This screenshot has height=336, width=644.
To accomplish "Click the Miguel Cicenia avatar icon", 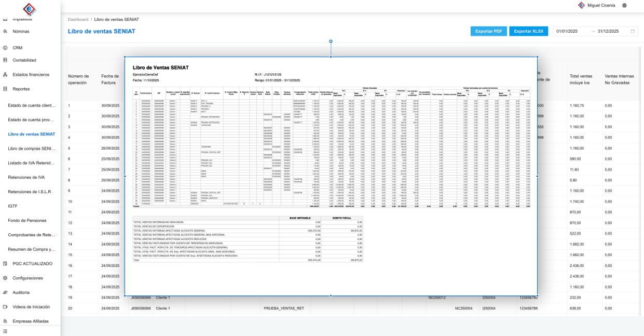I will click(x=581, y=5).
